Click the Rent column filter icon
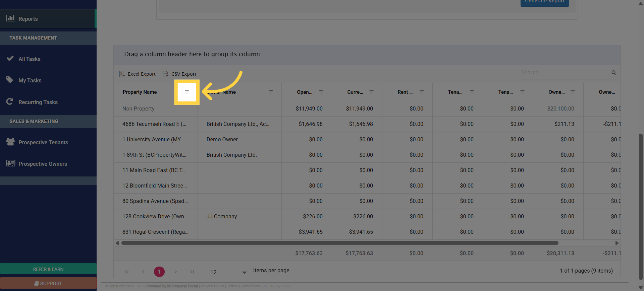This screenshot has width=644, height=291. click(422, 92)
